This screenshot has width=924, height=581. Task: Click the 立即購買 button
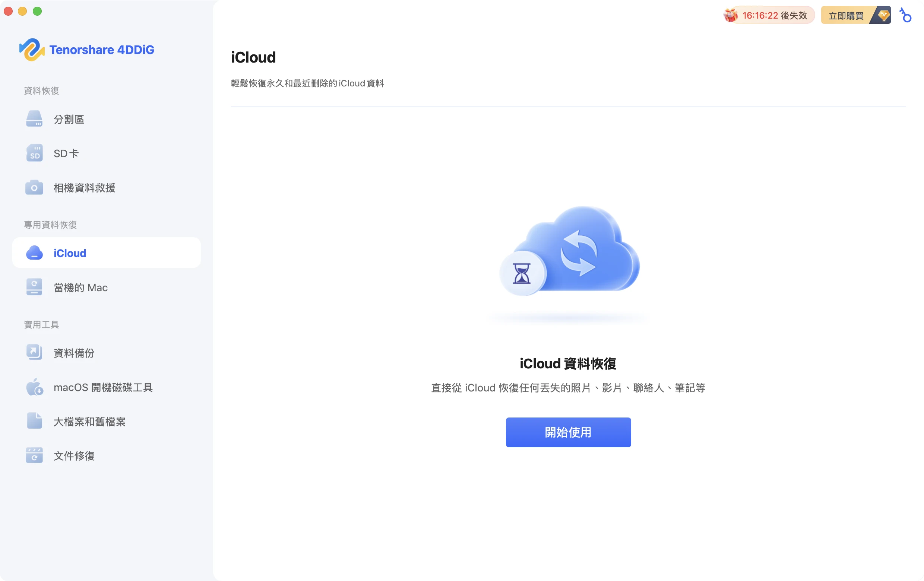[856, 15]
